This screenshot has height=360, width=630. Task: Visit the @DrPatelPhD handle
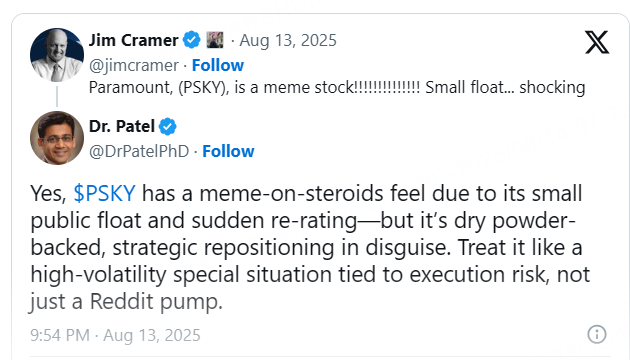pos(139,152)
